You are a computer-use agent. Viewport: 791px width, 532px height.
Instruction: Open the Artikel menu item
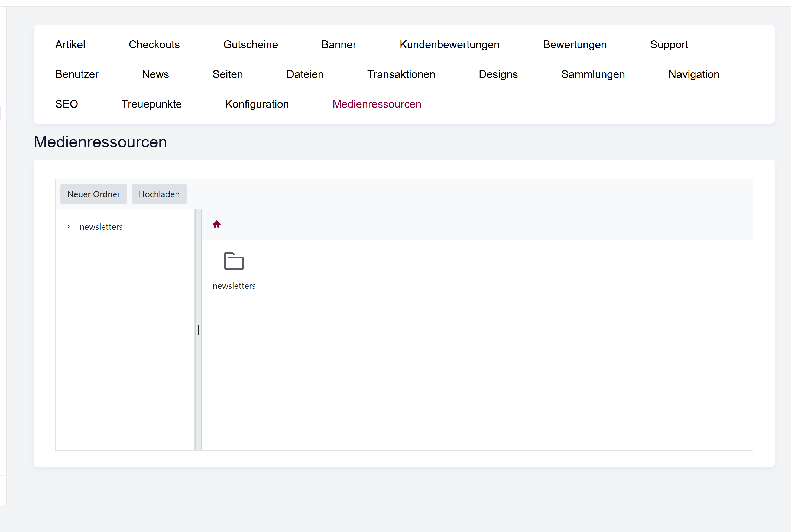coord(70,44)
